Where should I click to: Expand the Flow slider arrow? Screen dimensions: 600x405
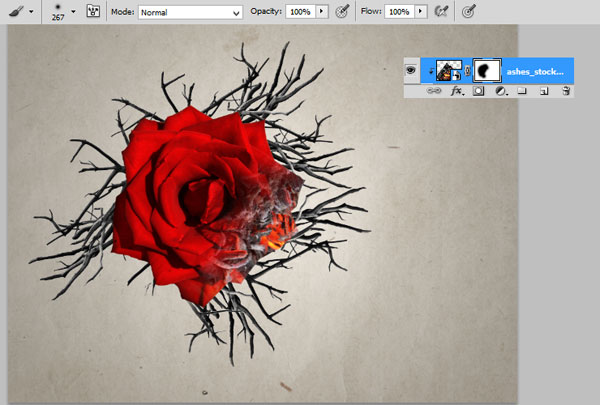point(420,12)
